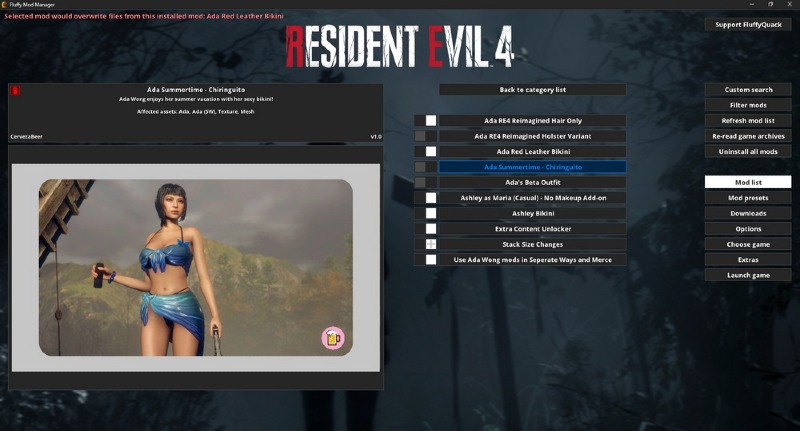
Task: Select Ashley as Maria (Casual) - No Makeup Add-on
Action: 533,198
